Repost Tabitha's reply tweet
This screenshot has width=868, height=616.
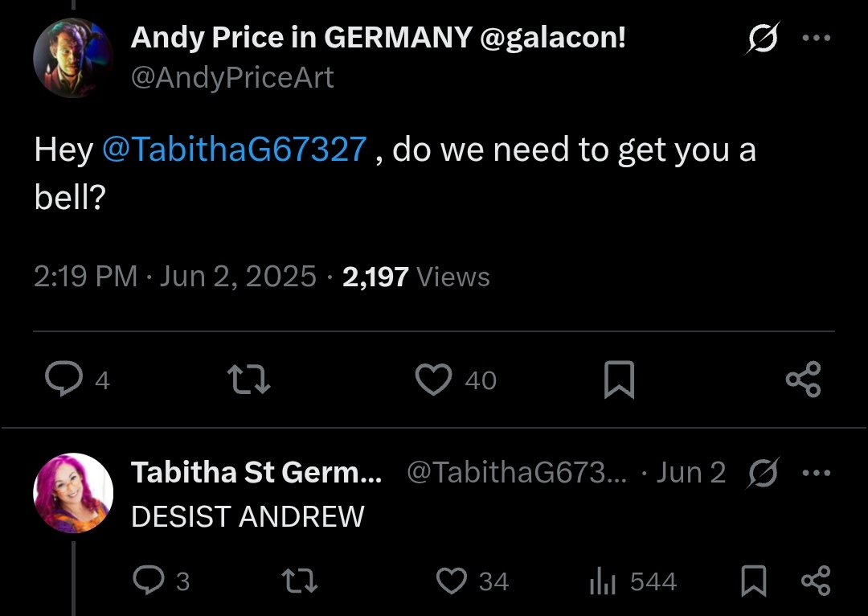click(x=300, y=581)
